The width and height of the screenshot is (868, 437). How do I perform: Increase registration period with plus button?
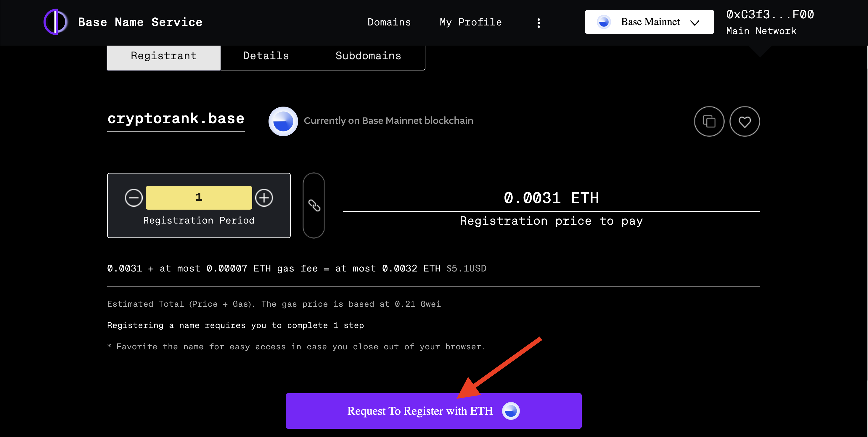click(x=264, y=198)
